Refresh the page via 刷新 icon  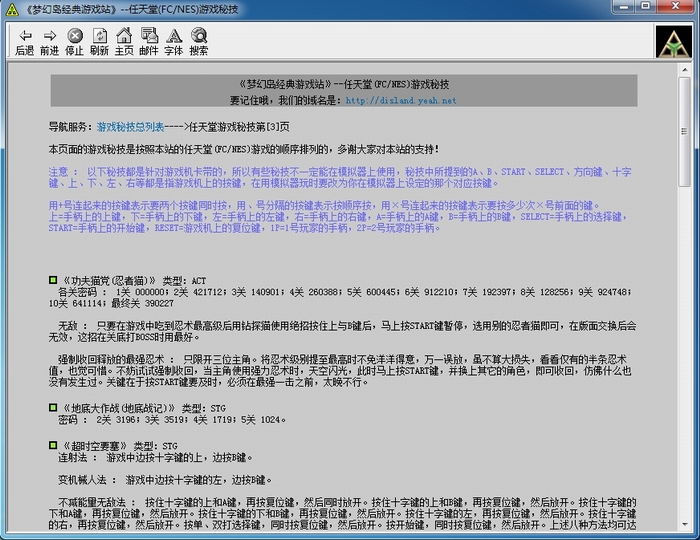point(99,42)
